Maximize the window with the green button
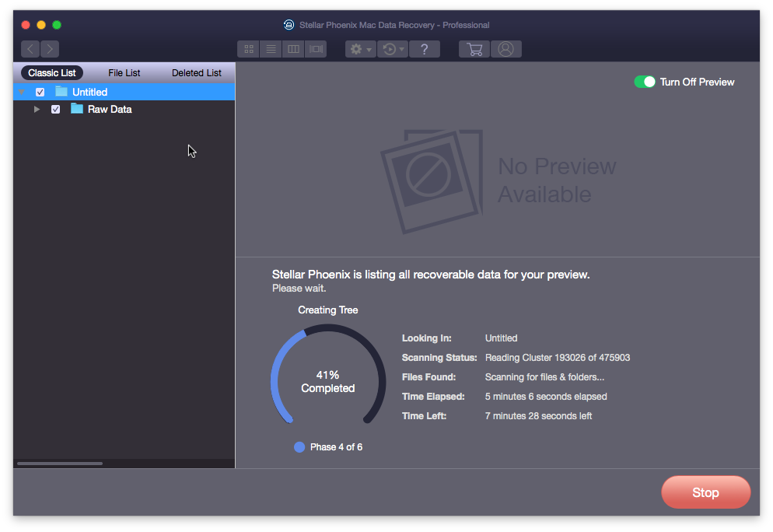 pos(57,25)
